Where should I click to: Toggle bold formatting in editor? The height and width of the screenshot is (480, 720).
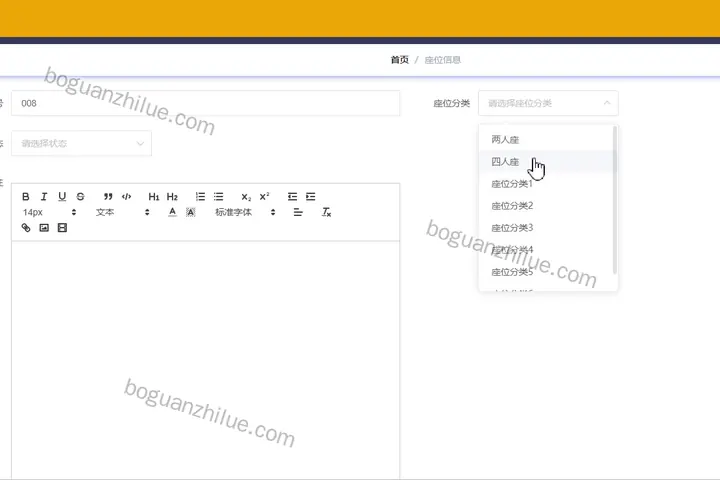[26, 197]
